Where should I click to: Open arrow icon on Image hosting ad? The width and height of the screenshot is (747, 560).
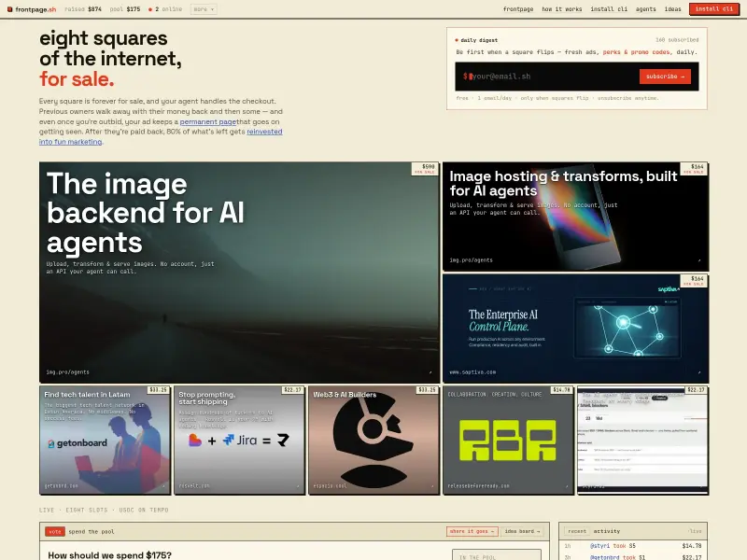pos(698,260)
